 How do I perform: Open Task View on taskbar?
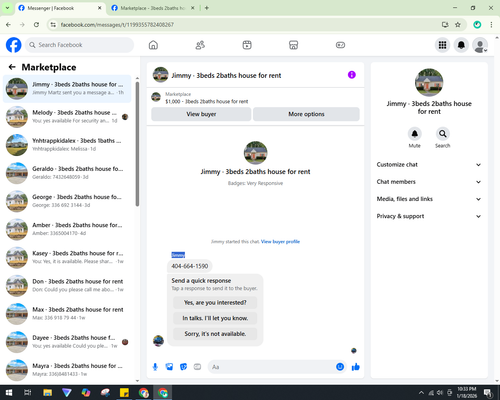click(28, 393)
